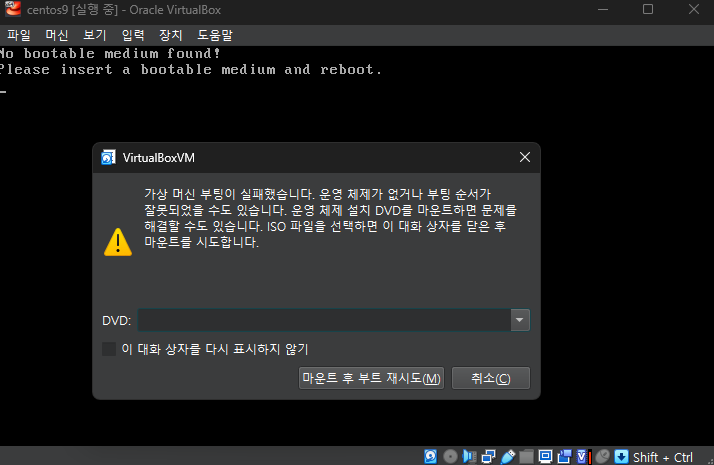Click the Shift + Ctrl host key text
This screenshot has width=714, height=465.
point(663,457)
